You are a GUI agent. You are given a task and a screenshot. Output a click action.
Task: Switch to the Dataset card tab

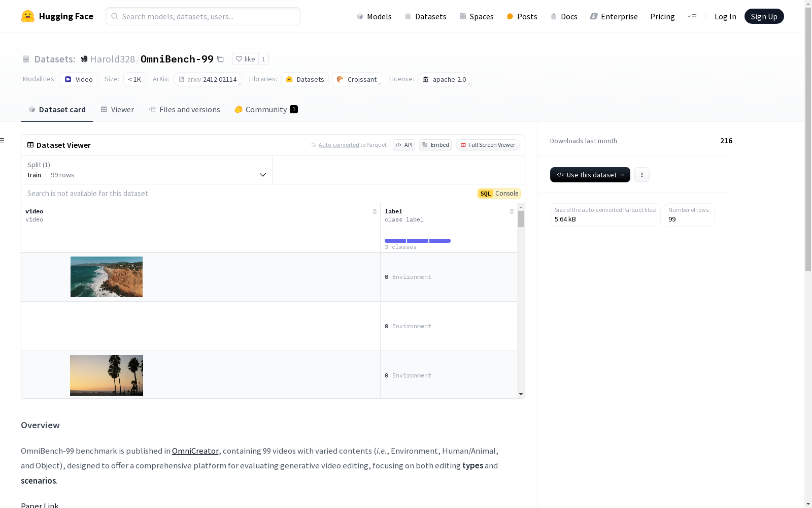[x=57, y=109]
